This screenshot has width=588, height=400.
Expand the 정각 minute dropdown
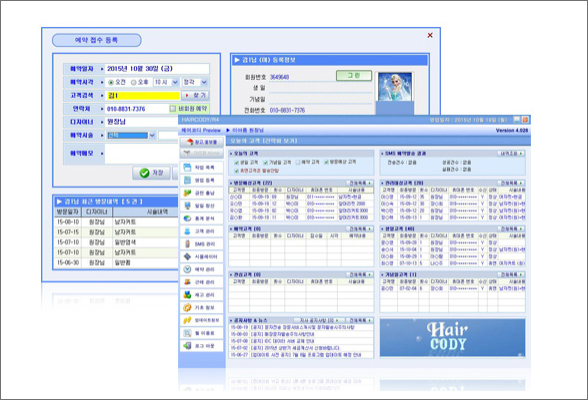(195, 82)
